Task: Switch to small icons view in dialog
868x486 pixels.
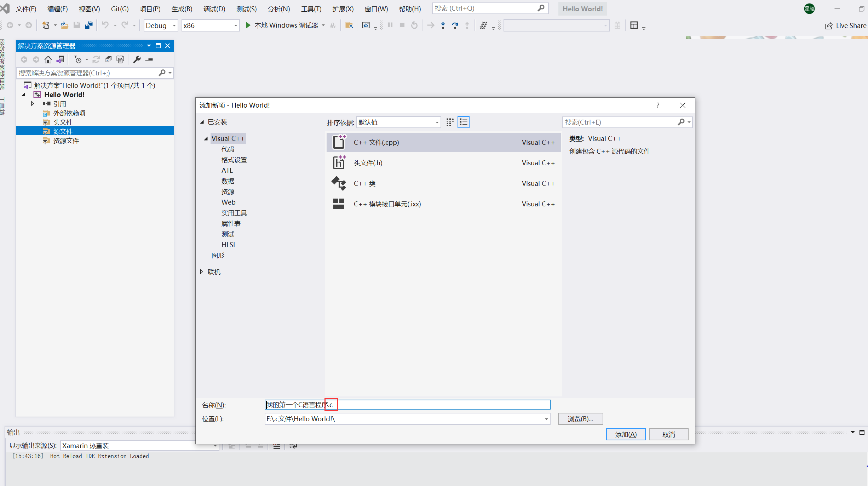Action: 450,122
